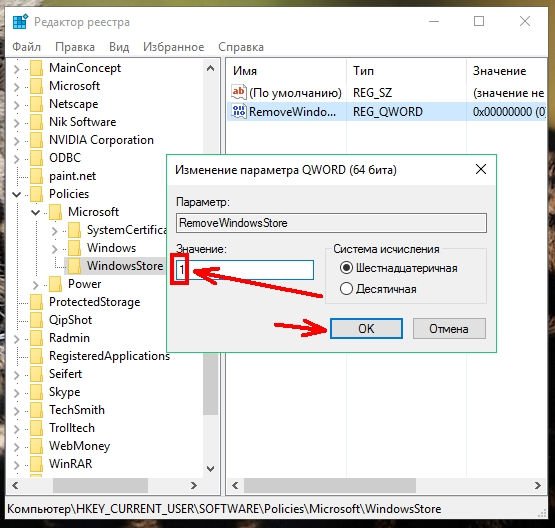Click the (По умолчанию) string value icon
The width and height of the screenshot is (555, 528).
point(239,92)
